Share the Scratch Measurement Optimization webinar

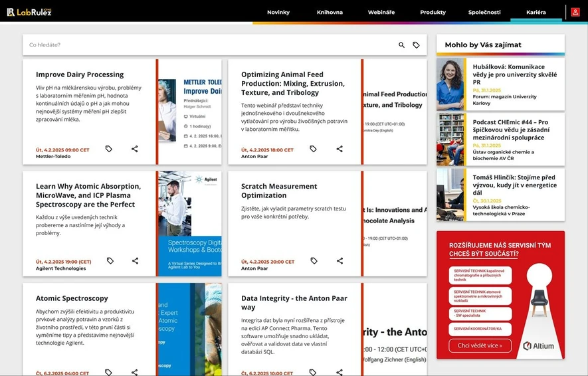coord(340,260)
